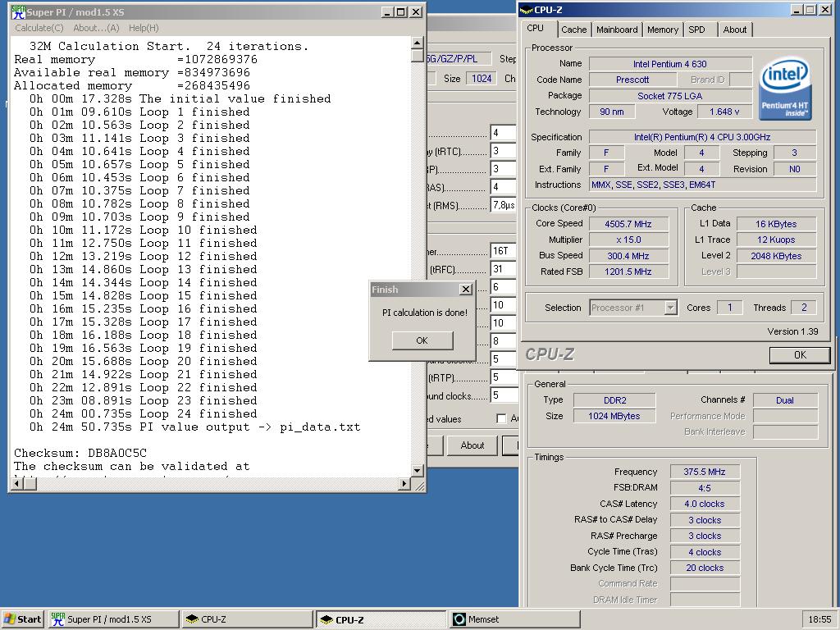The width and height of the screenshot is (840, 630).
Task: Click Instructions value MMX, SSE, SSE2 list
Action: coord(702,185)
